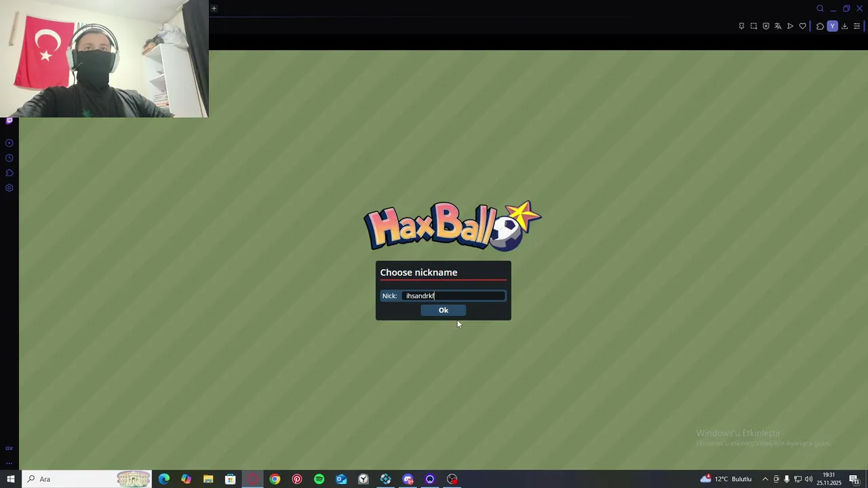Viewport: 868px width, 488px height.
Task: Open a new browser tab with plus icon
Action: pyautogui.click(x=214, y=8)
